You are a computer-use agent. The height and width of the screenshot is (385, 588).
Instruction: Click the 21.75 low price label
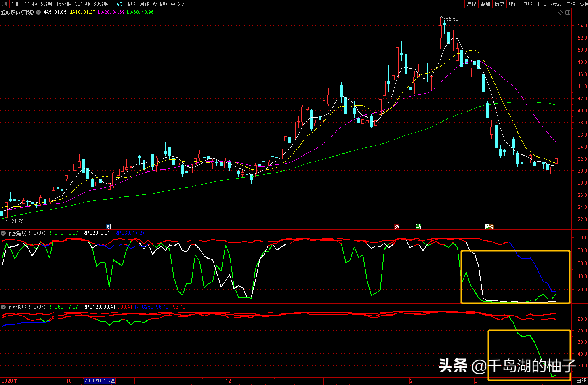tap(17, 221)
